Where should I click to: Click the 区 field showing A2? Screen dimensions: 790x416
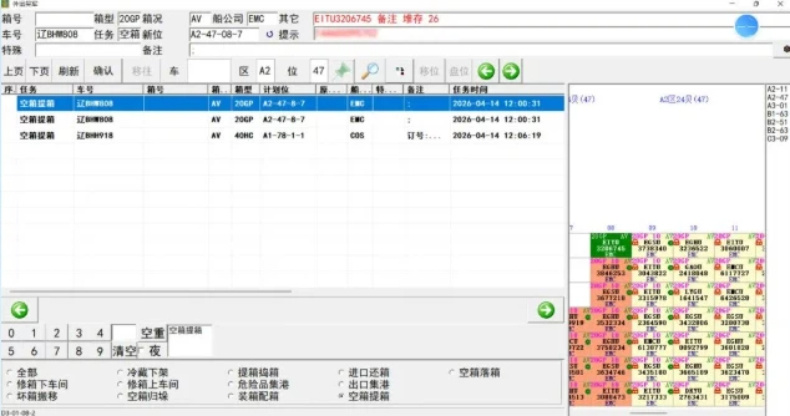tap(265, 71)
